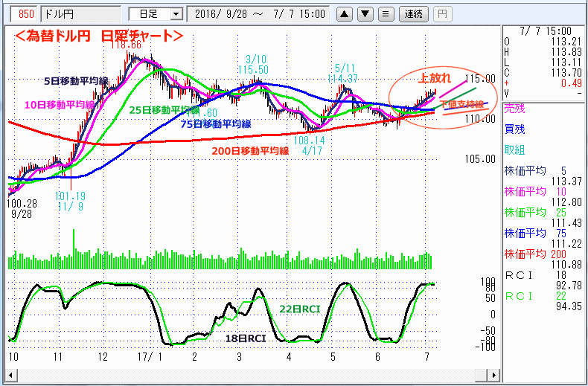Screen dimensions: 588x386
Task: Click the code field showing 850
Action: pos(25,13)
